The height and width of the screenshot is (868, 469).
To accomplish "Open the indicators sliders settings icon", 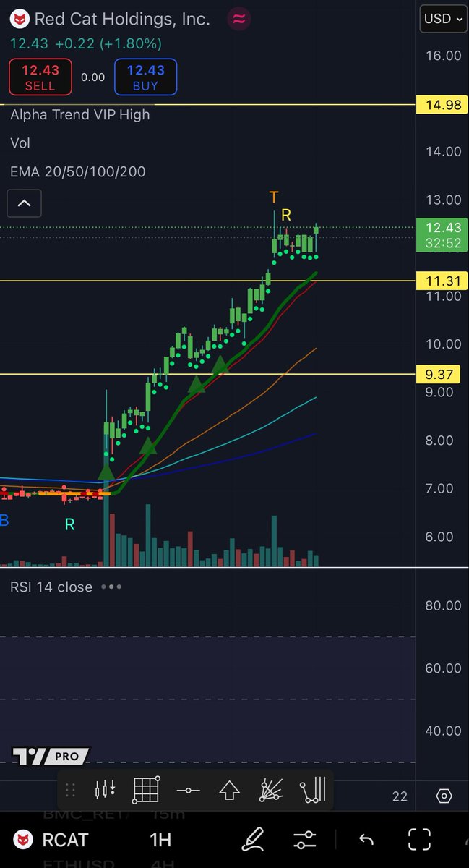I will tap(305, 840).
